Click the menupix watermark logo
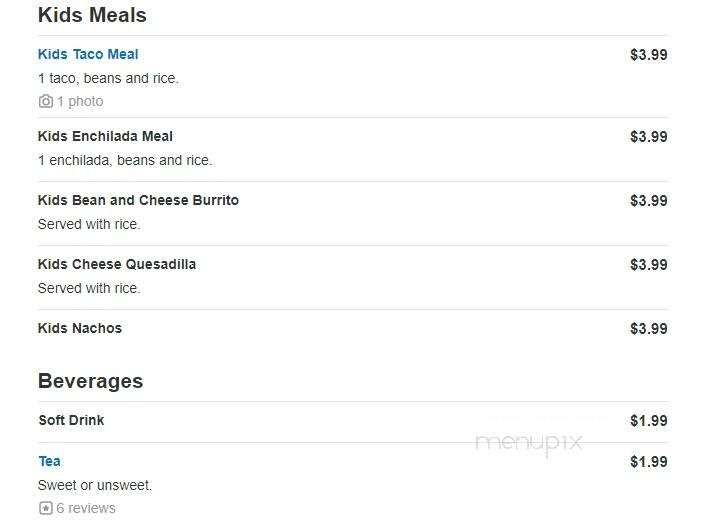 pyautogui.click(x=529, y=443)
